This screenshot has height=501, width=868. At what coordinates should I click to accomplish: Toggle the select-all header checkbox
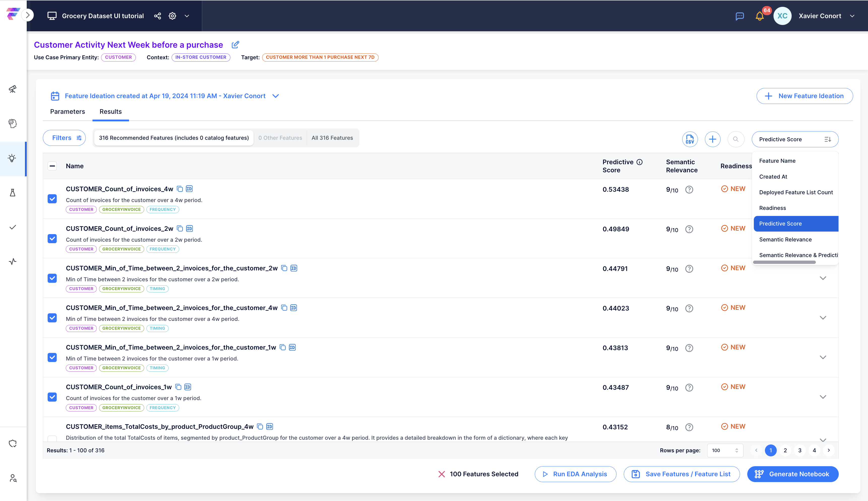tap(52, 166)
